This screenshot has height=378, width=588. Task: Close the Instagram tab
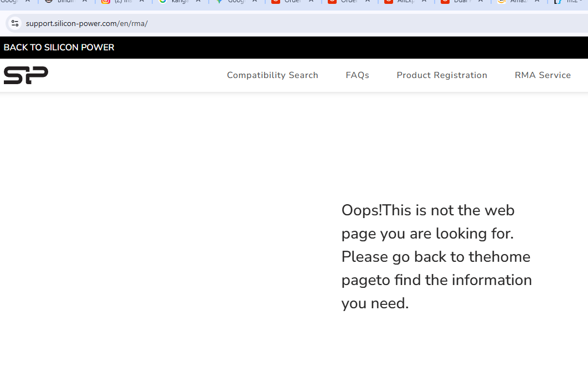pos(142,2)
